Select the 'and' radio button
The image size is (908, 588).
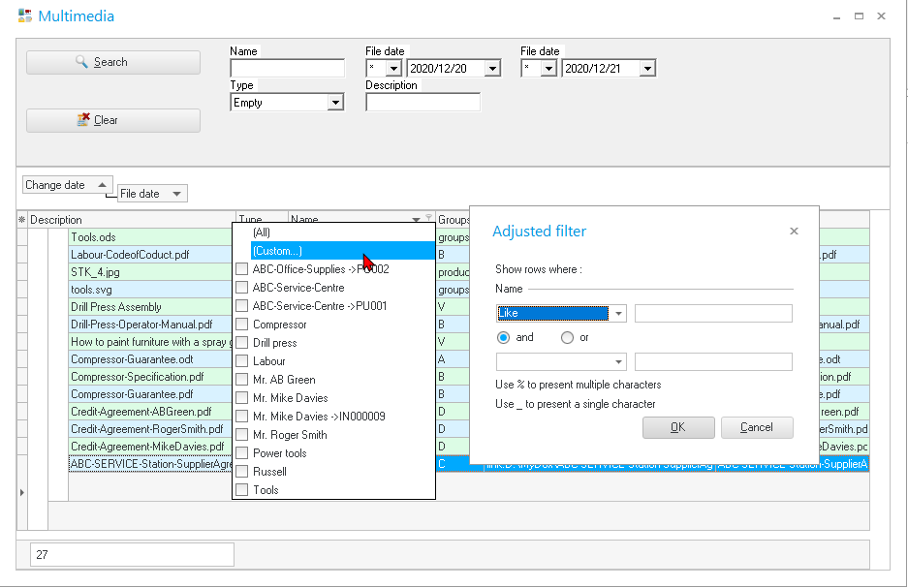coord(503,338)
